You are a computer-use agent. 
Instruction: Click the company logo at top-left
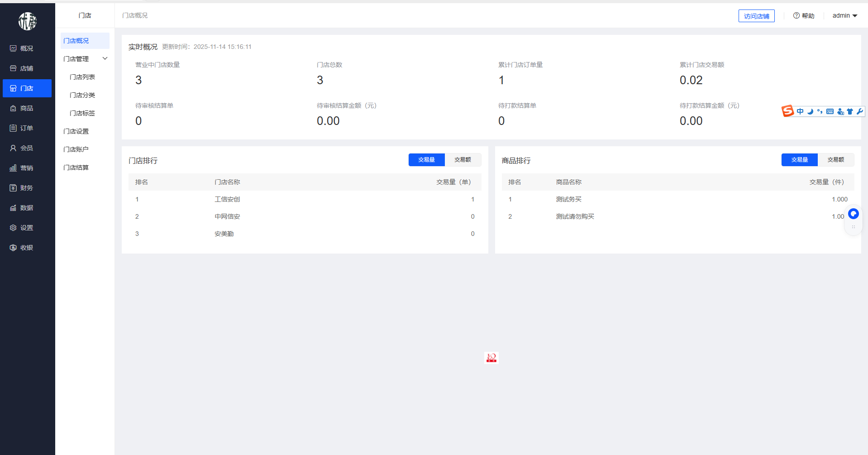tap(27, 21)
